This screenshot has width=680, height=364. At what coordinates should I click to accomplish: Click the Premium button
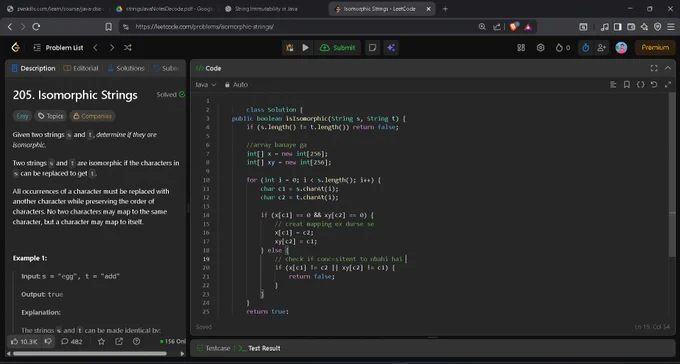click(x=655, y=48)
